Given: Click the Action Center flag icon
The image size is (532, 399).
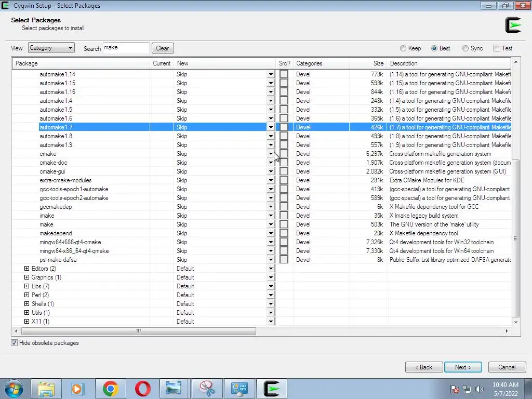Looking at the screenshot, I should [x=455, y=389].
